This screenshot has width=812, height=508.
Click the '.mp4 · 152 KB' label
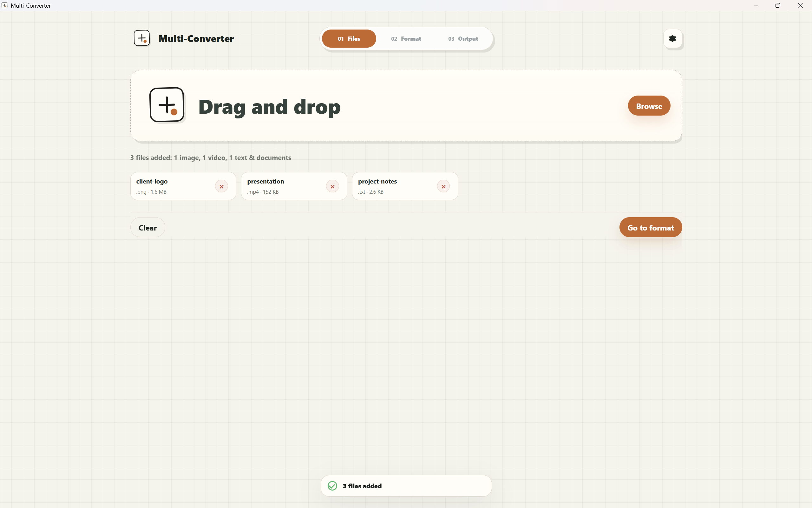click(x=263, y=192)
